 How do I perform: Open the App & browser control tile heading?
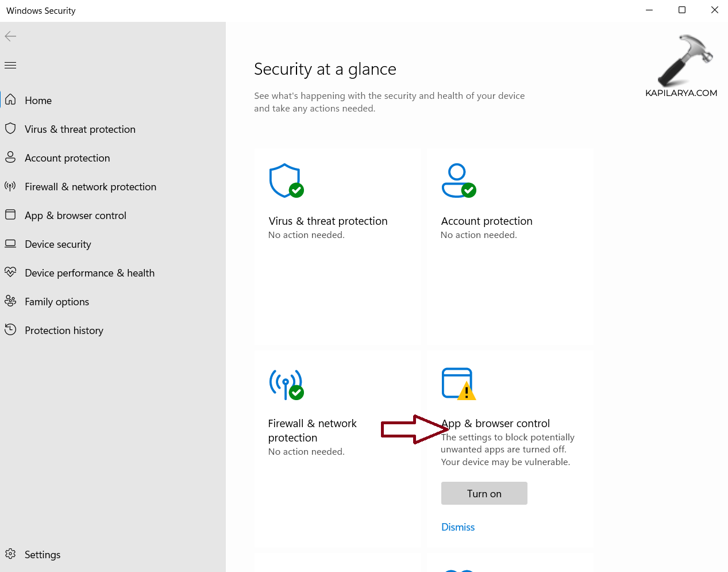pos(495,424)
